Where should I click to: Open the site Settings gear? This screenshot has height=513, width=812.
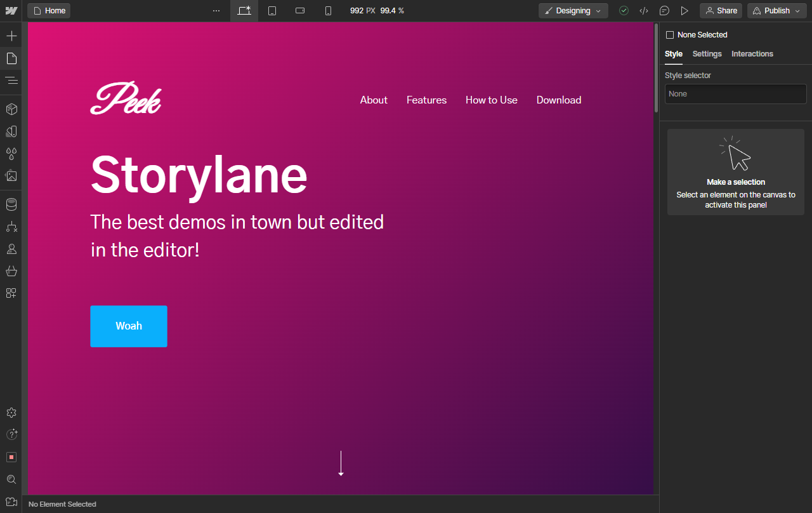pos(11,413)
